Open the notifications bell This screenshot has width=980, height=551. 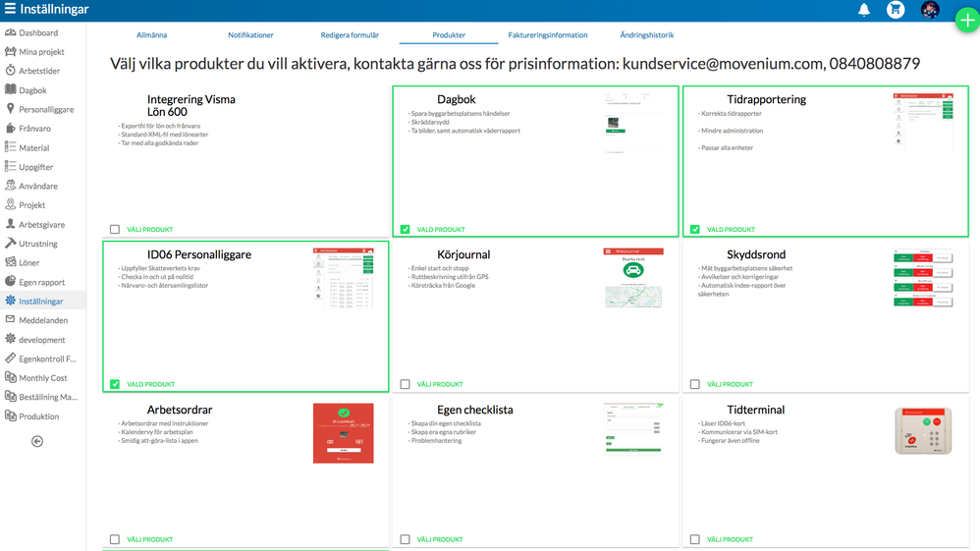864,10
